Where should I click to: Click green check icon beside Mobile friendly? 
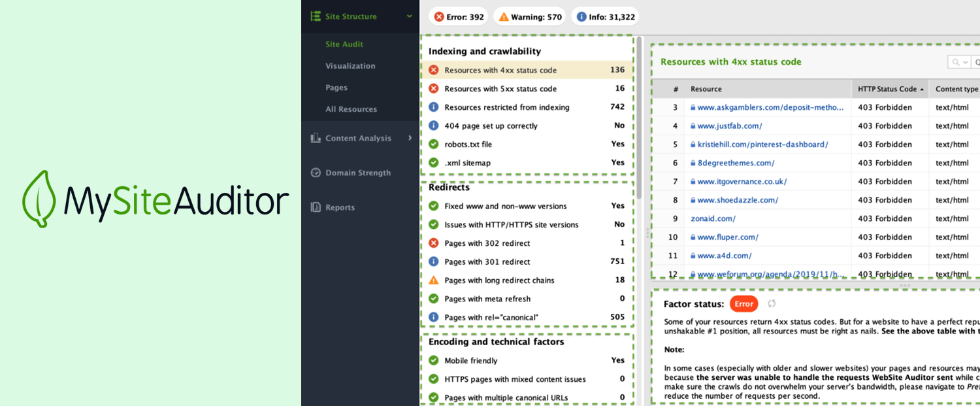433,360
